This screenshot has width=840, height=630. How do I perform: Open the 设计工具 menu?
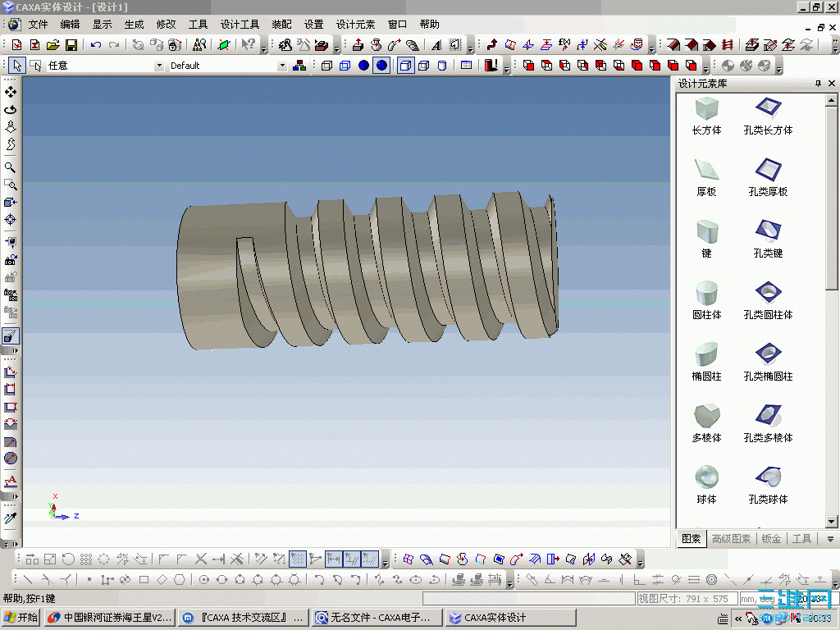click(x=240, y=25)
